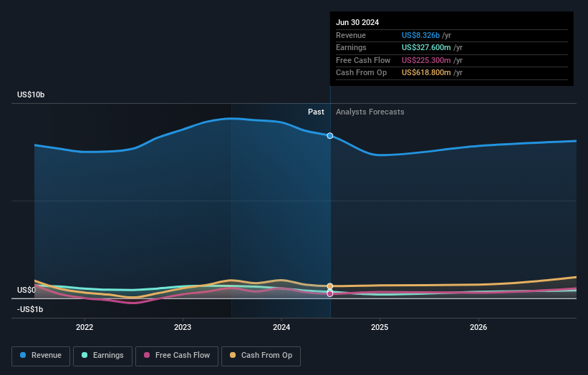This screenshot has width=588, height=375.
Task: Click the orange Cash From Op marker
Action: [329, 286]
